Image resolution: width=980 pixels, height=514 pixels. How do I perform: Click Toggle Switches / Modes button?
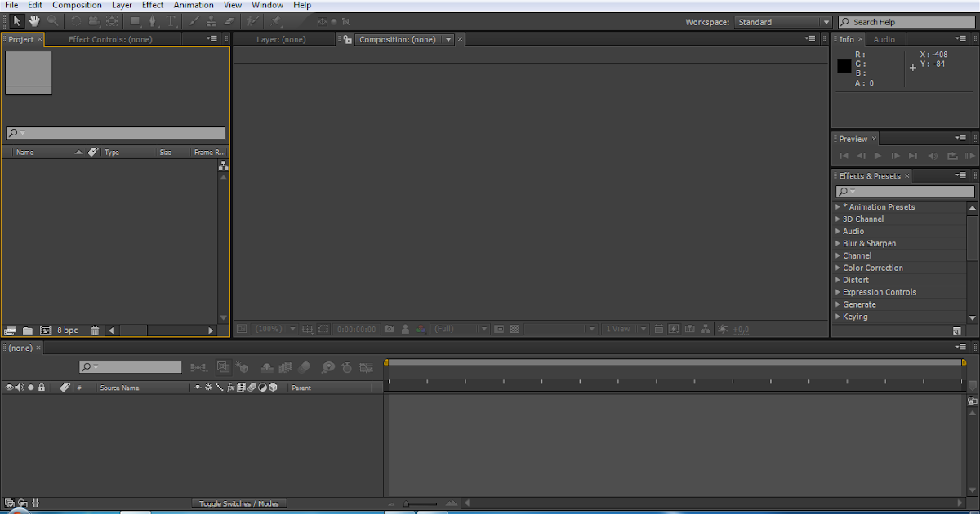pyautogui.click(x=239, y=503)
